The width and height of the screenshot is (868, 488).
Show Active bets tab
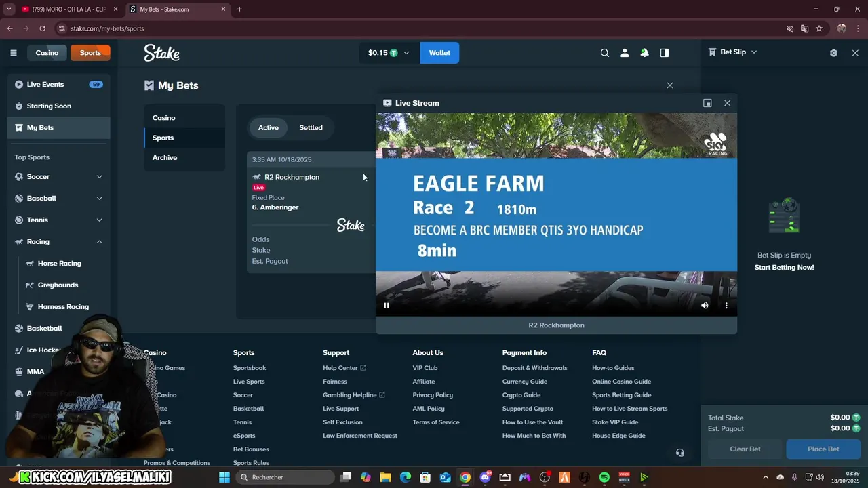click(x=269, y=128)
